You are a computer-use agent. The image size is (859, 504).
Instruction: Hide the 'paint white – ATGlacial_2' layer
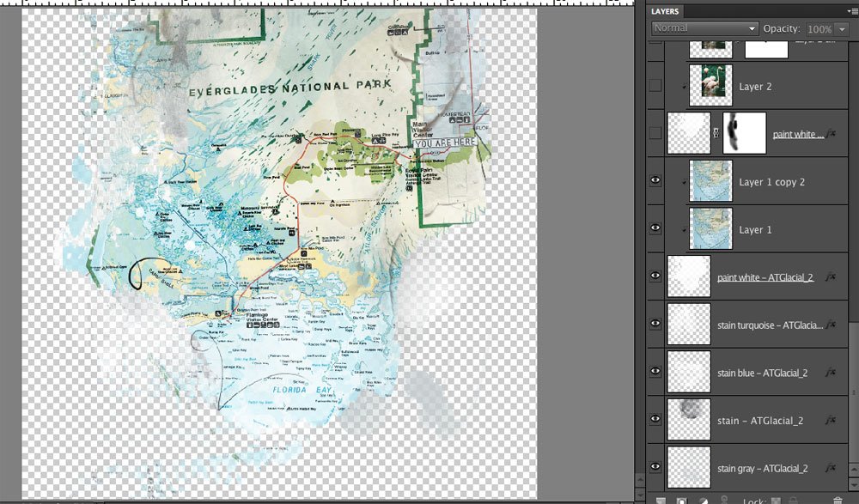pyautogui.click(x=655, y=276)
